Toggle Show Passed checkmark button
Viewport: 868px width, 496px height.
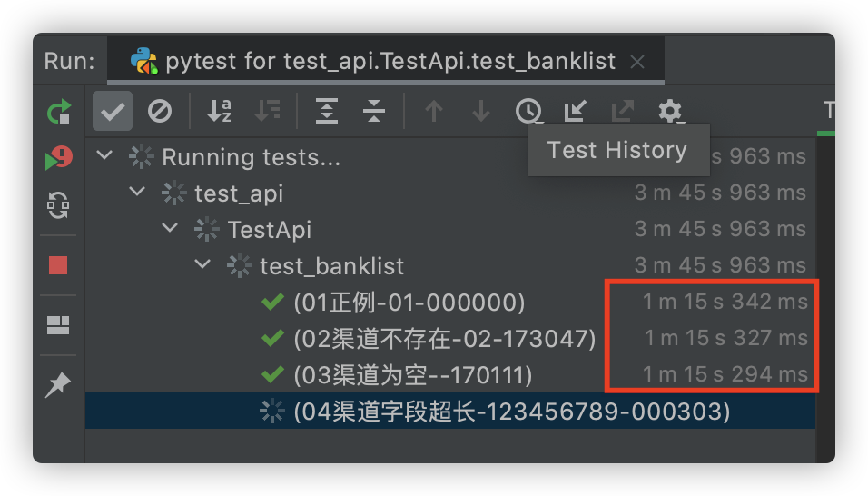(113, 111)
